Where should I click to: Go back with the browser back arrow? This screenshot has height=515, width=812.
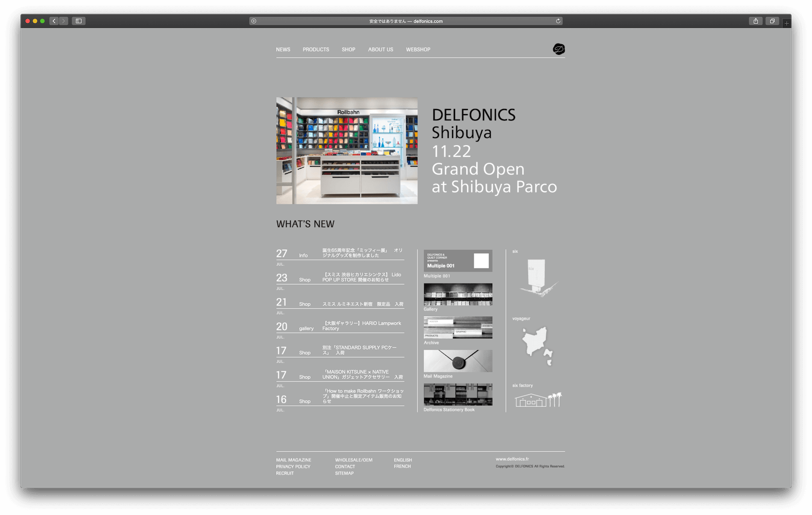(54, 21)
